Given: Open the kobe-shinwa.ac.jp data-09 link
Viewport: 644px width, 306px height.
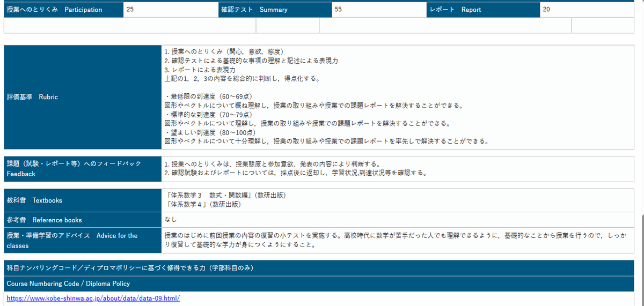Looking at the screenshot, I should pos(93,298).
